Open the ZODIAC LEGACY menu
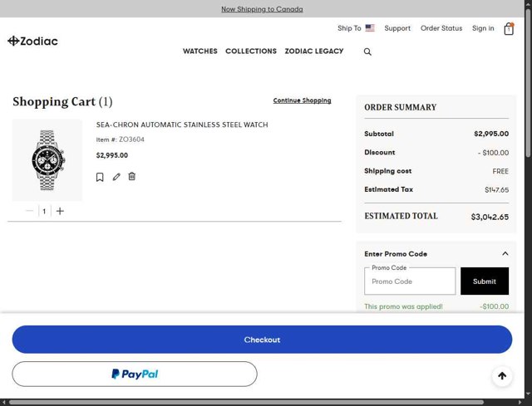The height and width of the screenshot is (406, 532). tap(314, 51)
